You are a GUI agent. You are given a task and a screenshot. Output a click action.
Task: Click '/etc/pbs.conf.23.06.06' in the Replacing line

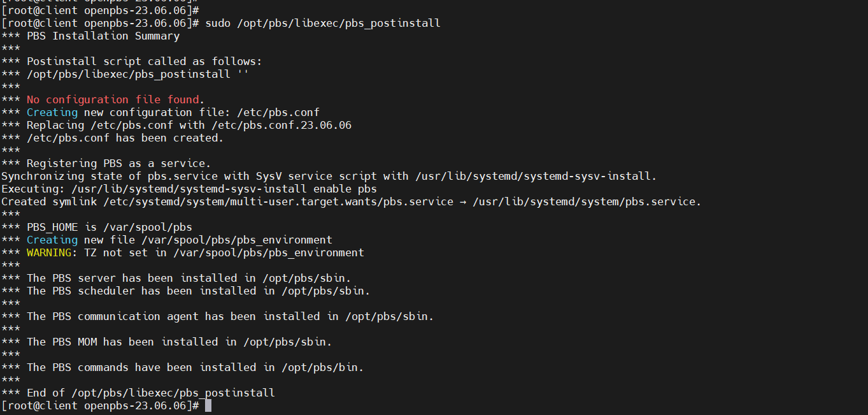pos(281,125)
